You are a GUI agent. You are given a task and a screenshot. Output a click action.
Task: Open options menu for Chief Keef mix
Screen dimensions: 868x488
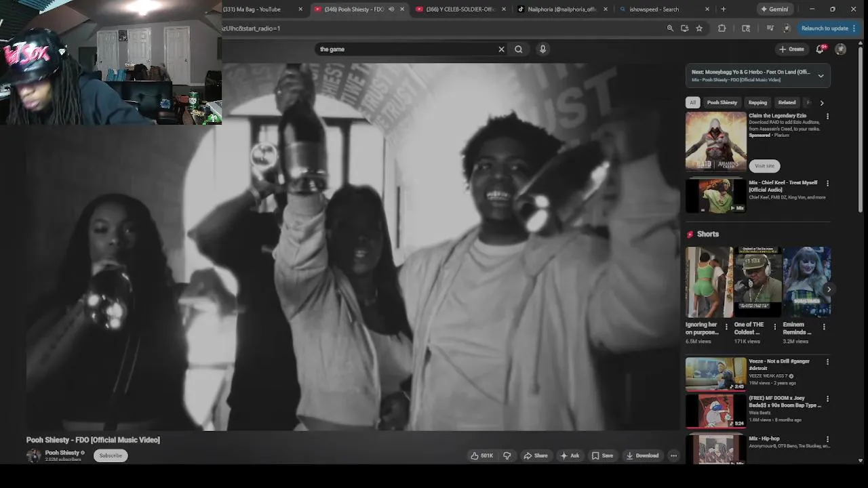(827, 184)
